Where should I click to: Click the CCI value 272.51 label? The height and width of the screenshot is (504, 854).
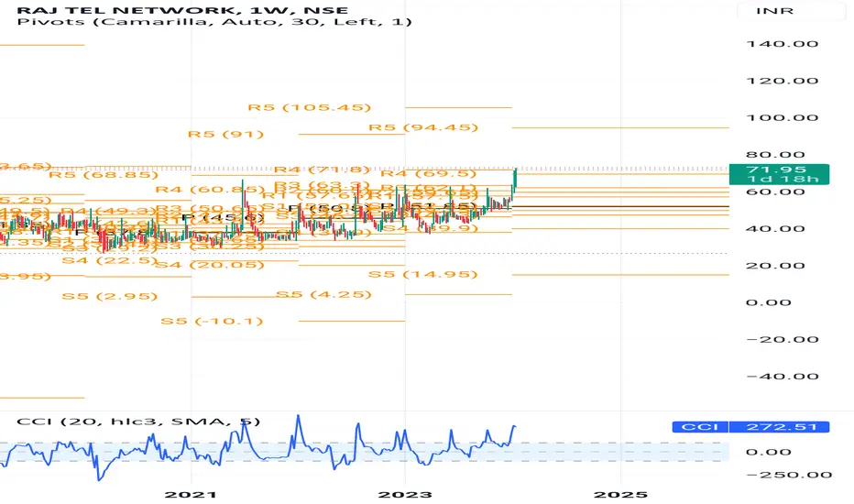click(x=780, y=427)
